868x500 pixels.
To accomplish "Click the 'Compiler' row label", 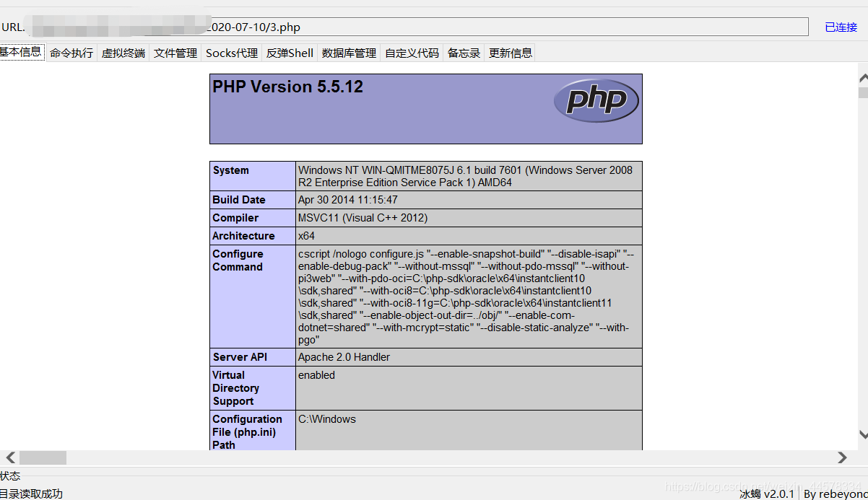I will click(235, 218).
